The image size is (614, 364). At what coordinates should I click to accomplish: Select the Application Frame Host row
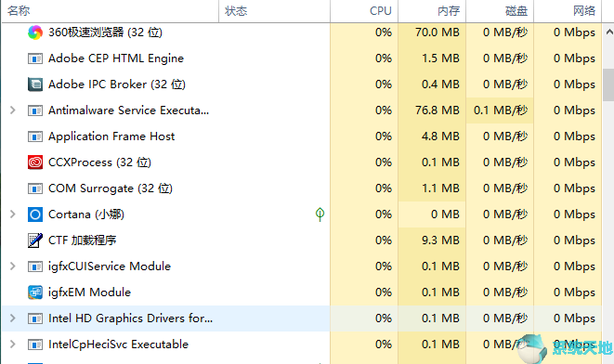coord(302,136)
